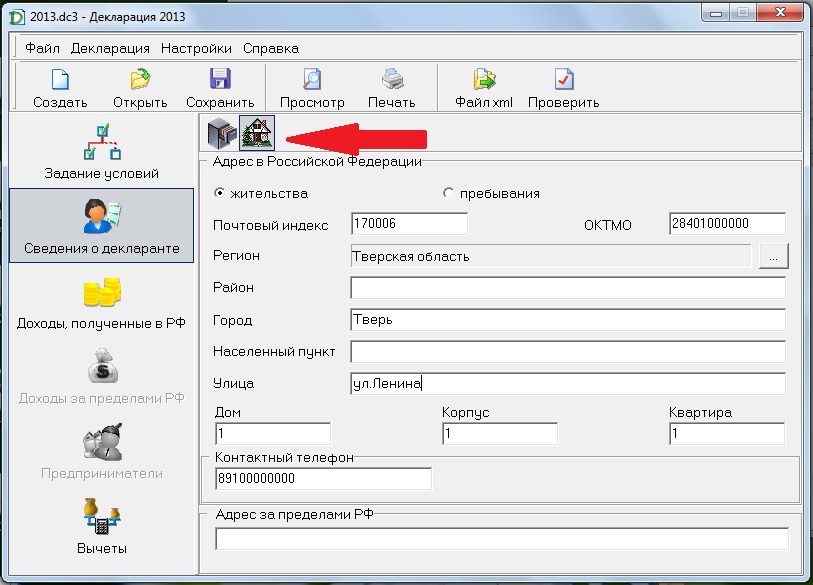Switch to the house address tab icon
The height and width of the screenshot is (585, 813).
(x=257, y=133)
